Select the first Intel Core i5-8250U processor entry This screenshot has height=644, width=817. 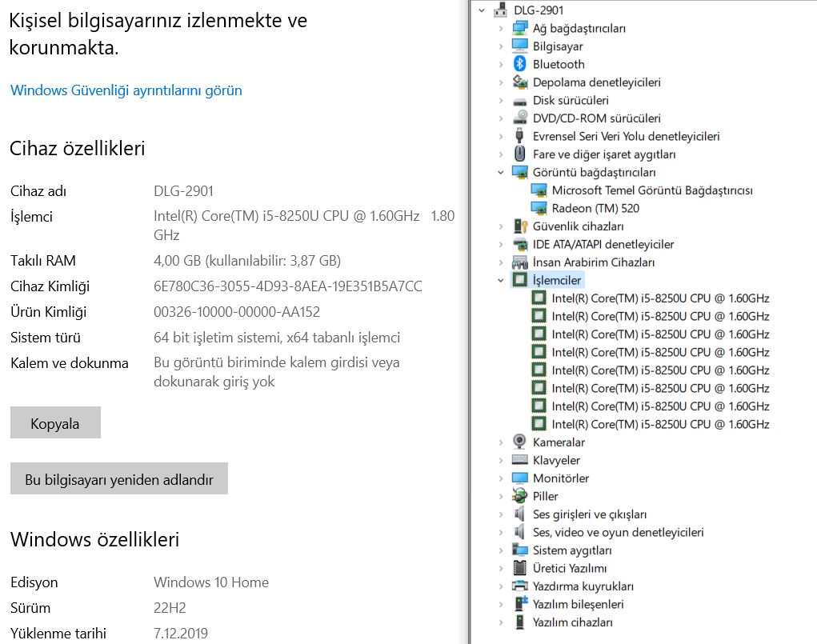tap(660, 298)
